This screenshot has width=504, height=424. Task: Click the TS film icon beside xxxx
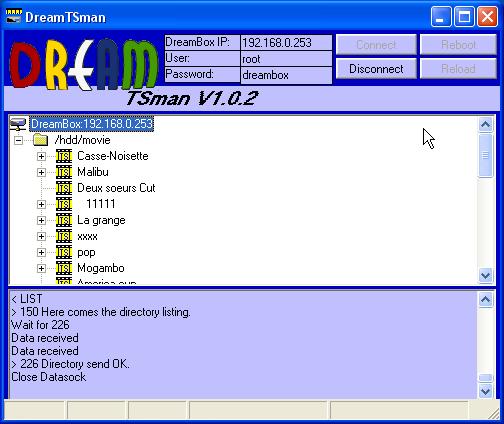[x=64, y=236]
